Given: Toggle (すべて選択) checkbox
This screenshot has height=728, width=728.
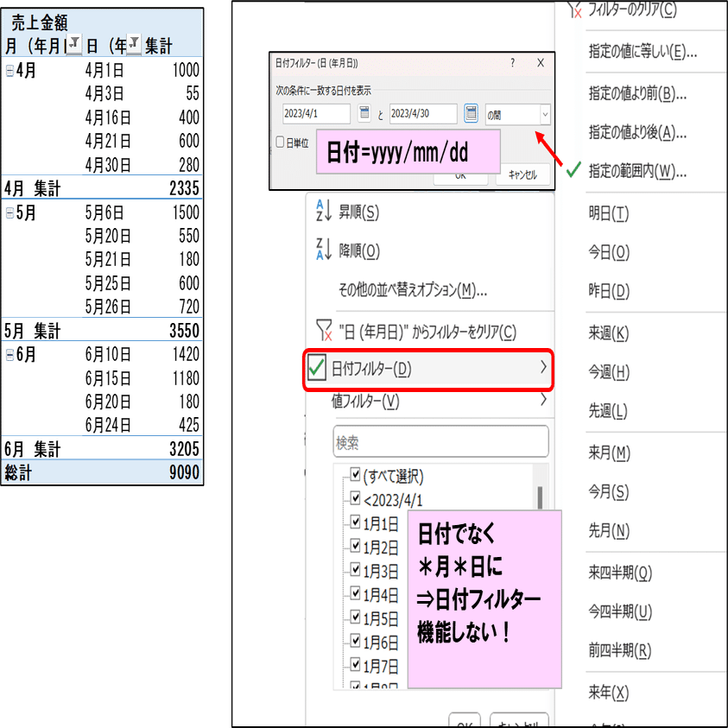Looking at the screenshot, I should (x=355, y=474).
